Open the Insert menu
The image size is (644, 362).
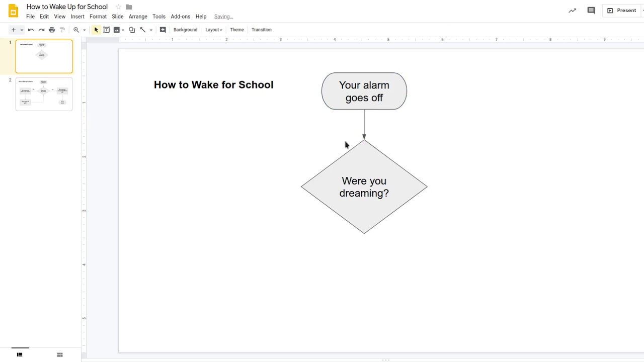tap(77, 17)
